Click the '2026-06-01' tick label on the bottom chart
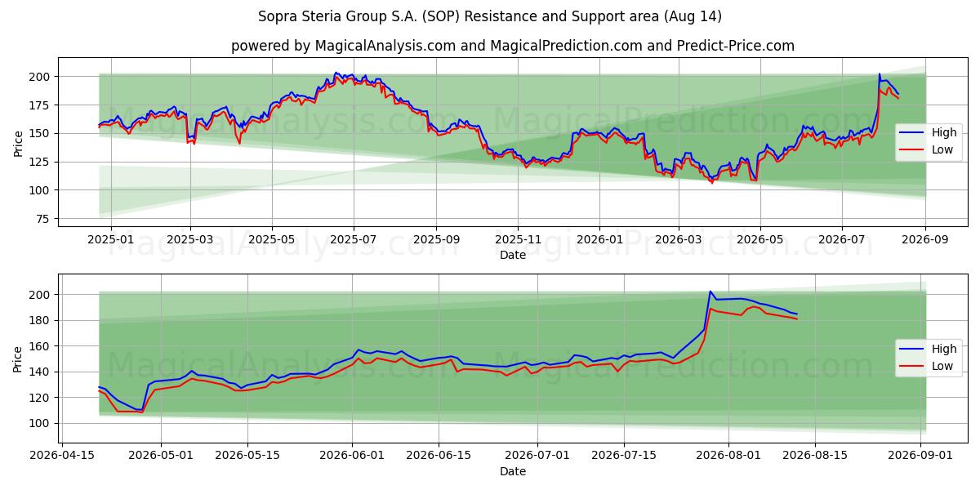Viewport: 980px width, 490px height. tap(352, 456)
